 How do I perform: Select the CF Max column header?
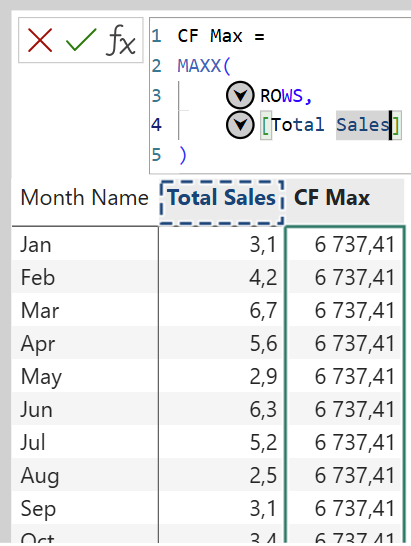[332, 198]
